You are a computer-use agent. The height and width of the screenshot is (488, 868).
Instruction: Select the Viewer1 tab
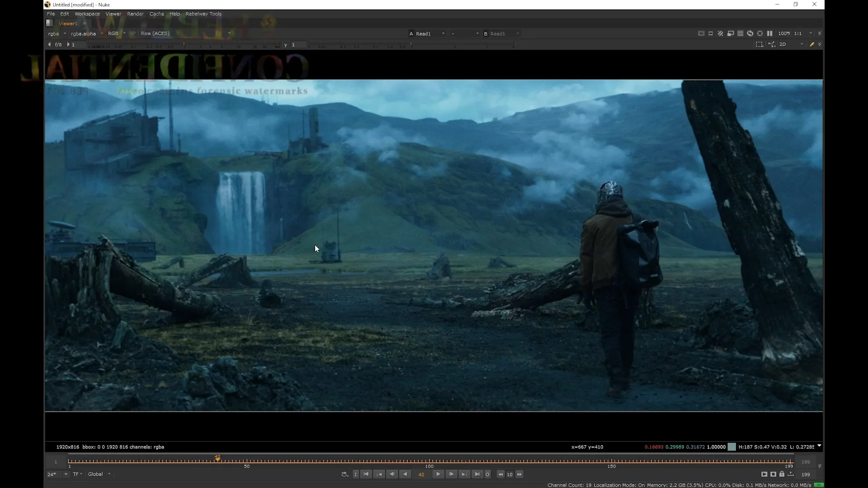point(68,23)
